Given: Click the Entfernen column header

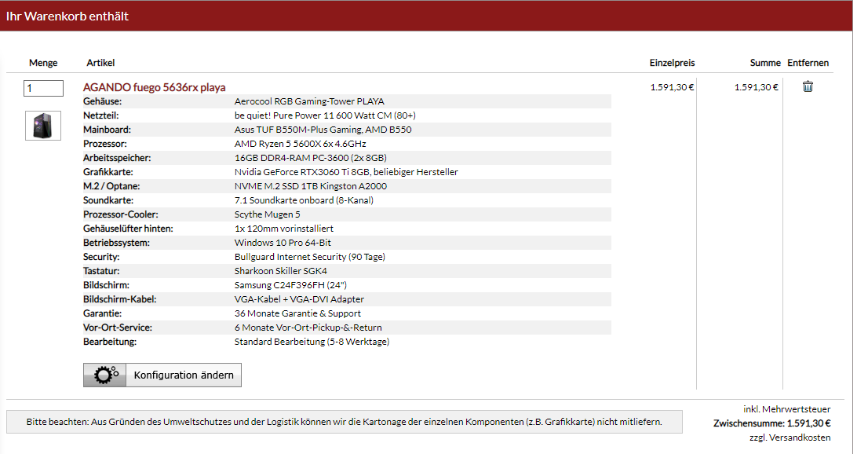Looking at the screenshot, I should coord(808,63).
